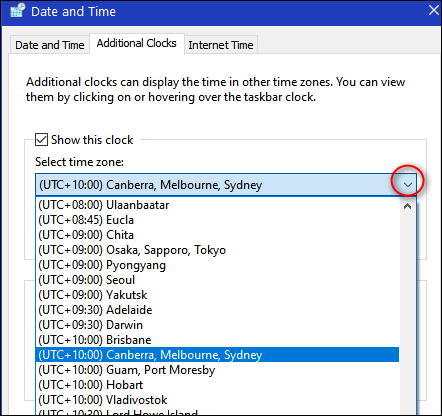Screen dimensions: 442x416
Task: Switch to the Date and Time tab
Action: (50, 45)
